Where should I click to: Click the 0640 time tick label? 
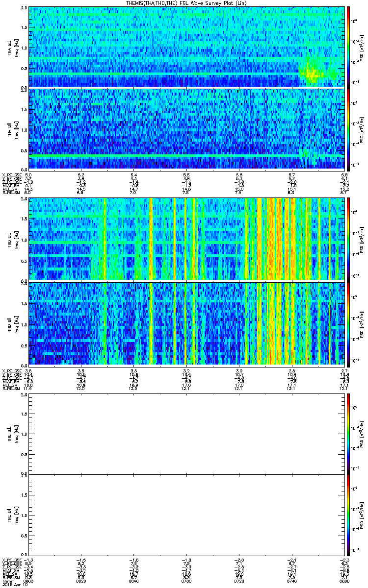pyautogui.click(x=134, y=581)
